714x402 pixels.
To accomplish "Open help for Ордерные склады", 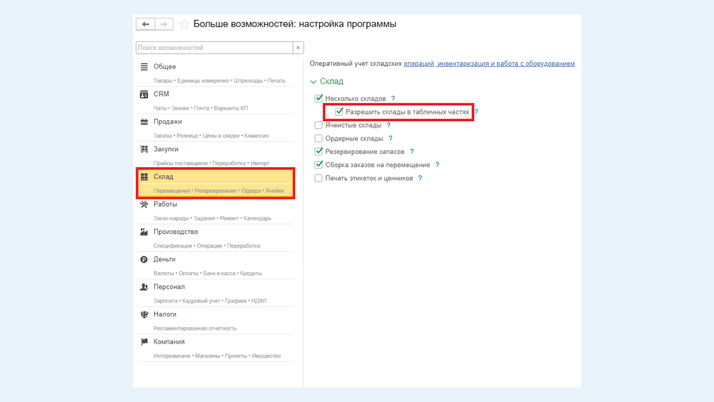I will (390, 138).
